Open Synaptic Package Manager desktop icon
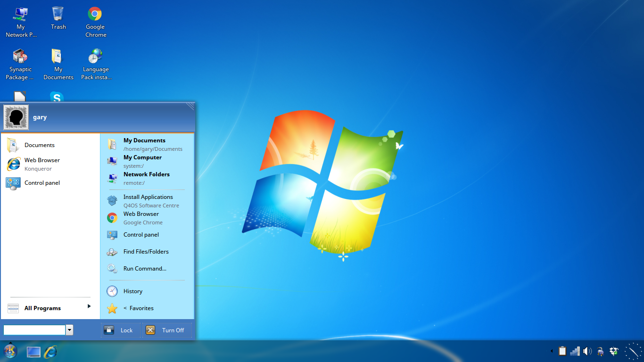Image resolution: width=644 pixels, height=362 pixels. pyautogui.click(x=20, y=65)
